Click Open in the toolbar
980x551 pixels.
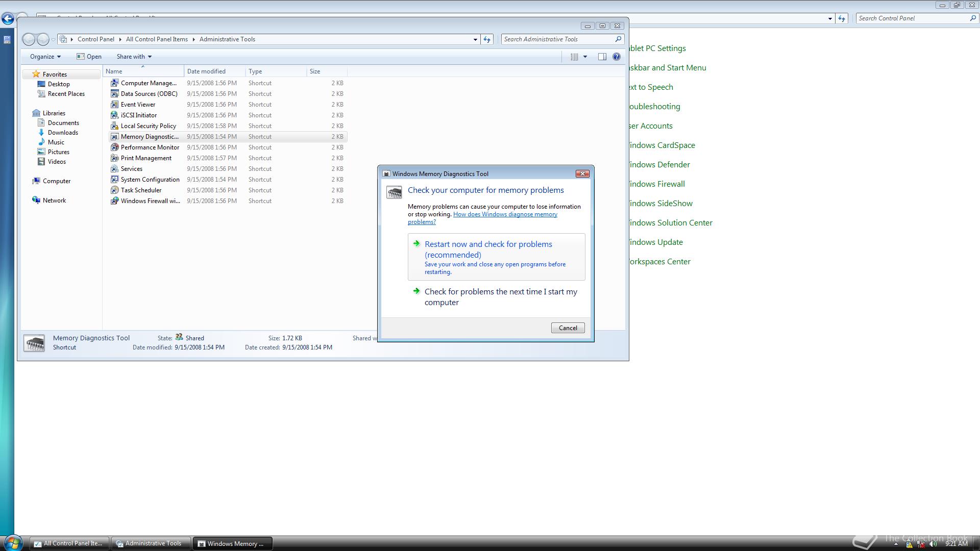coord(89,57)
